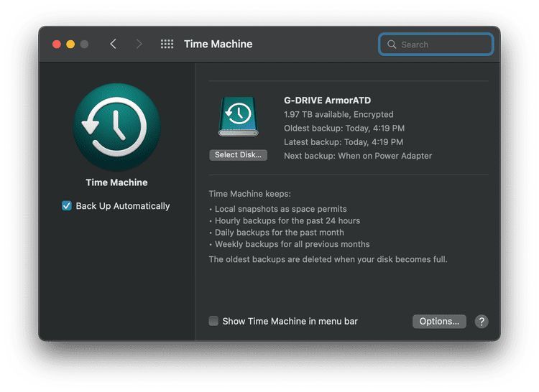Click the Latest backup timestamp line

tap(344, 142)
